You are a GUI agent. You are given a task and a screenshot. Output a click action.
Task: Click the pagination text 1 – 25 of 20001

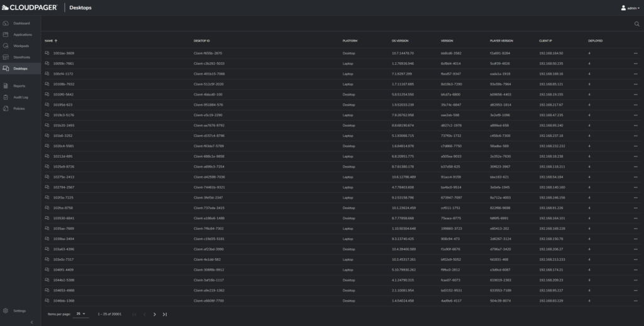pyautogui.click(x=109, y=314)
